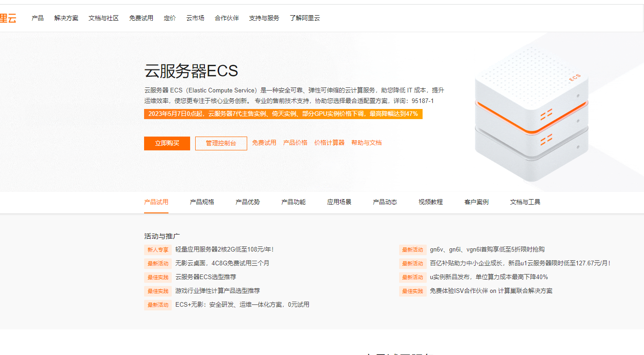
Task: Open the 定价 menu item
Action: coord(170,18)
